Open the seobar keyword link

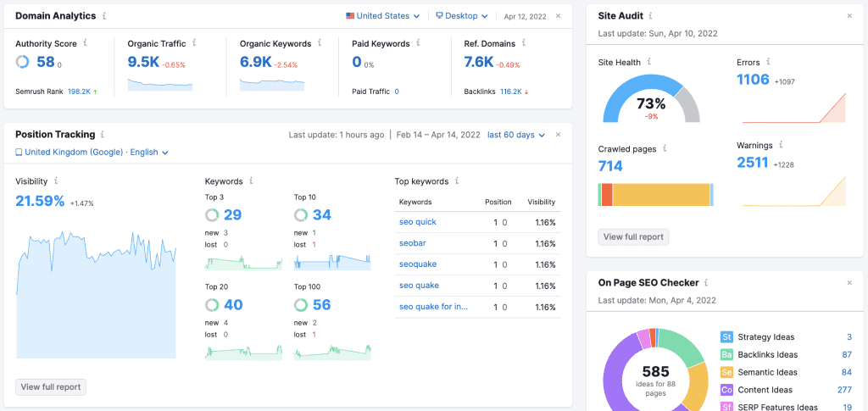tap(413, 243)
